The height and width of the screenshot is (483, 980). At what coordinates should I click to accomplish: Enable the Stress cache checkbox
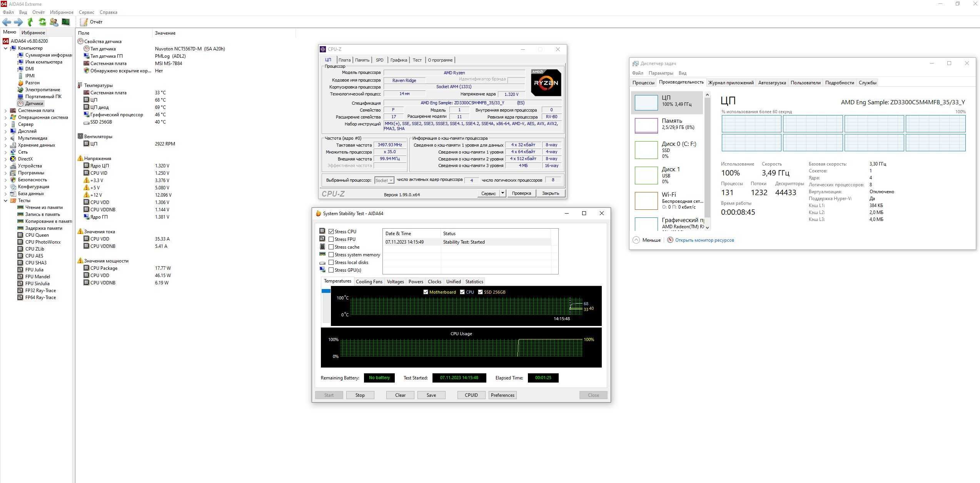pyautogui.click(x=331, y=247)
